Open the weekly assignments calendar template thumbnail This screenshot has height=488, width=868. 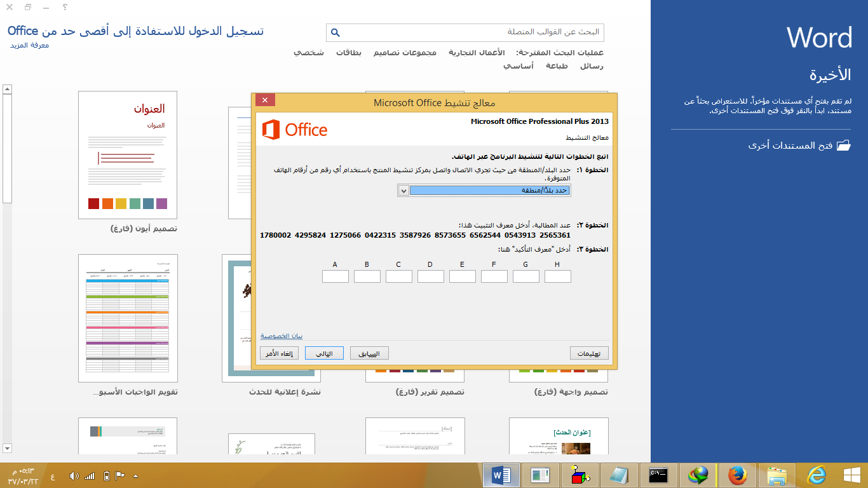pos(128,318)
